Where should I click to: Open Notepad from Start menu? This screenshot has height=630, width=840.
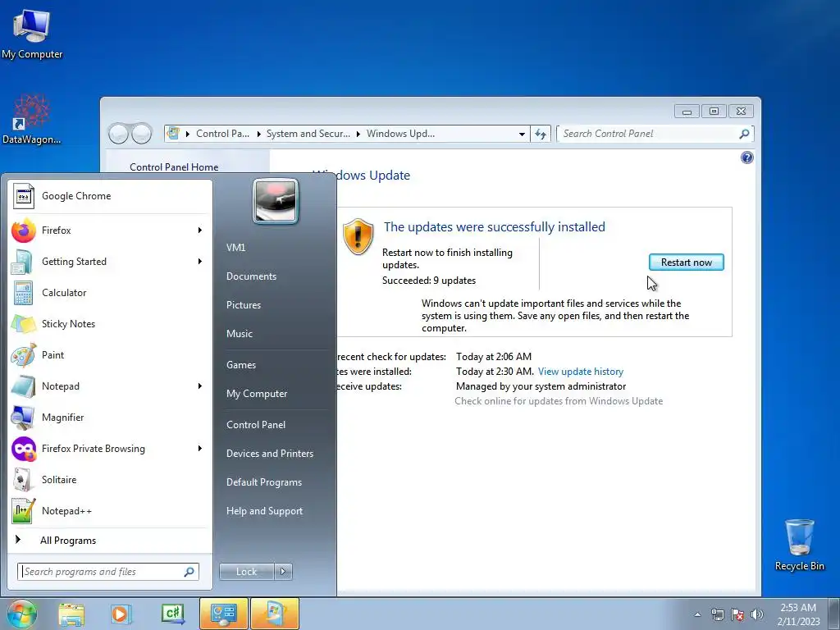tap(110, 386)
